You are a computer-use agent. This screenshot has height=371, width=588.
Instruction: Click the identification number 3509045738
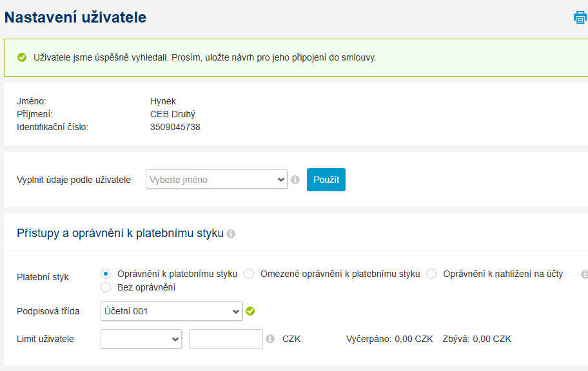[x=175, y=127]
